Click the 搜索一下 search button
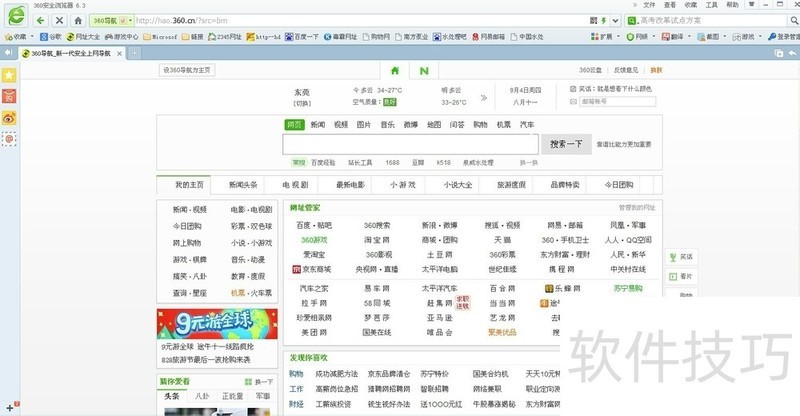The height and width of the screenshot is (416, 800). tap(566, 144)
